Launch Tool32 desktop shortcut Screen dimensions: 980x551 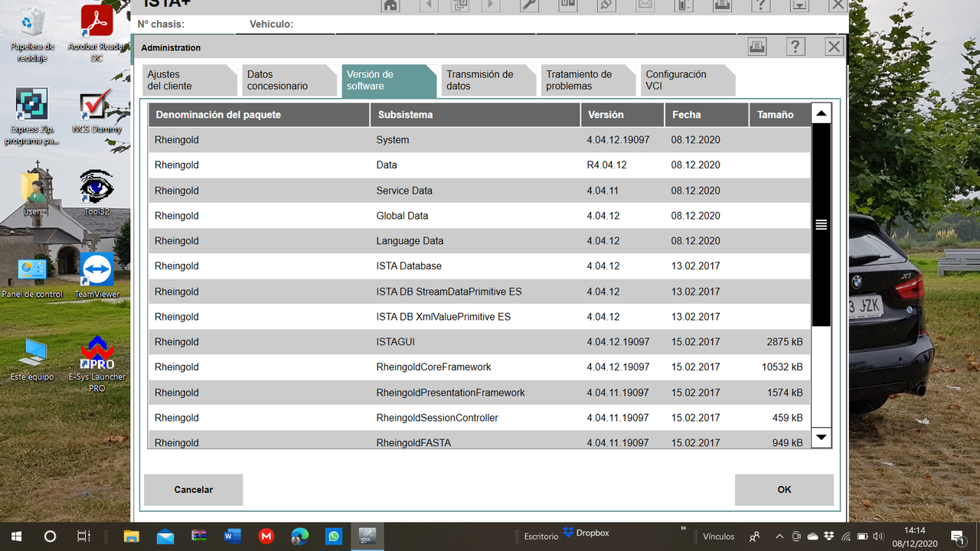[96, 193]
